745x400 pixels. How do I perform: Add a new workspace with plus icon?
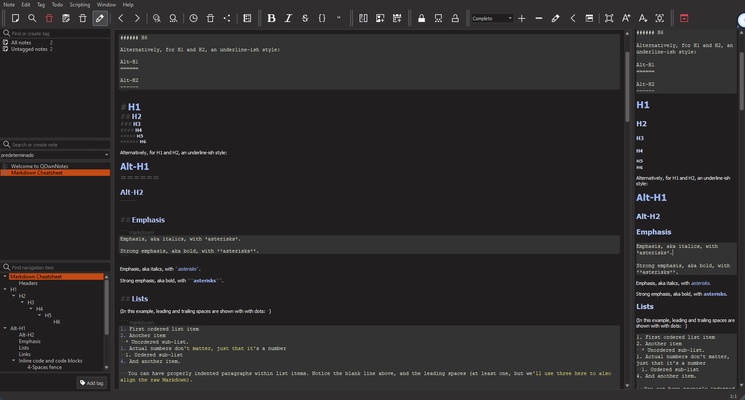(522, 18)
